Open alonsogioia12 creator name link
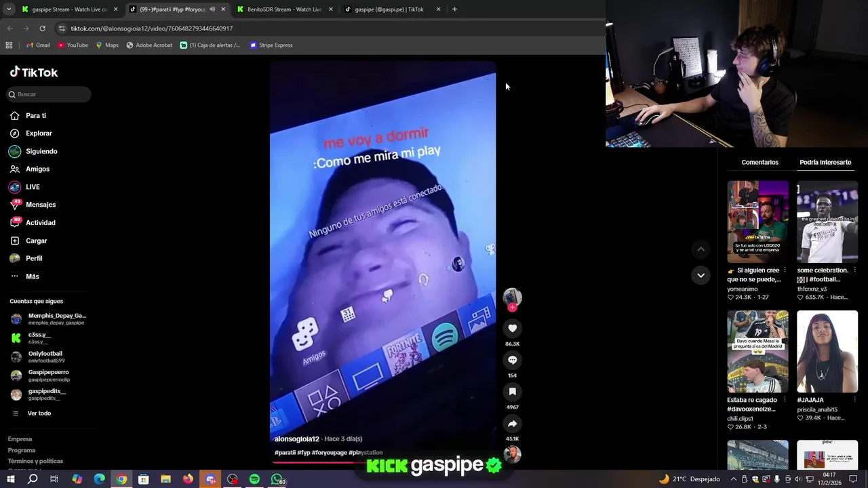This screenshot has width=868, height=488. pyautogui.click(x=296, y=439)
